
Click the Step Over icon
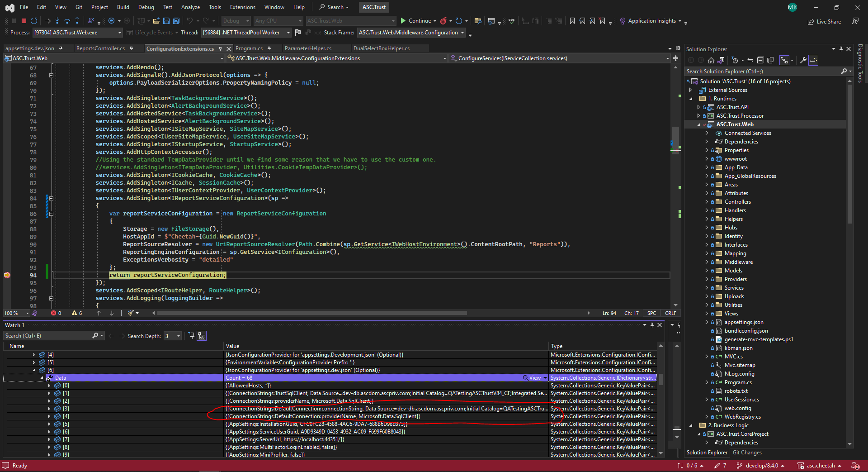click(x=67, y=21)
